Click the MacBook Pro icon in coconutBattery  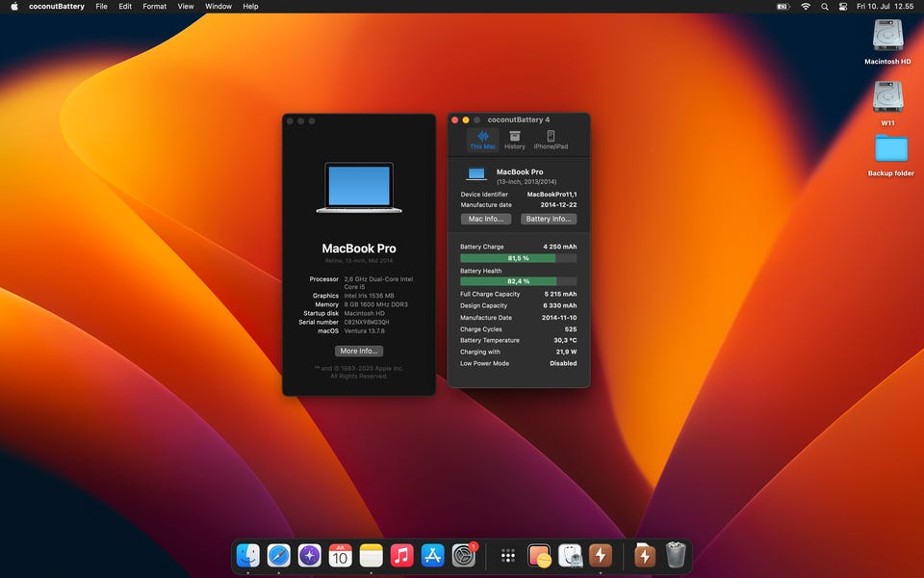coord(476,174)
